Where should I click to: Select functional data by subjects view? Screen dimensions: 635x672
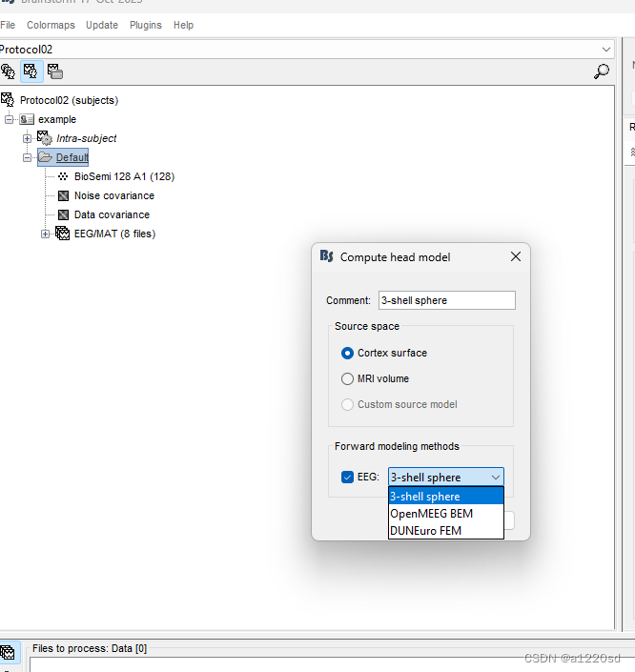click(31, 71)
